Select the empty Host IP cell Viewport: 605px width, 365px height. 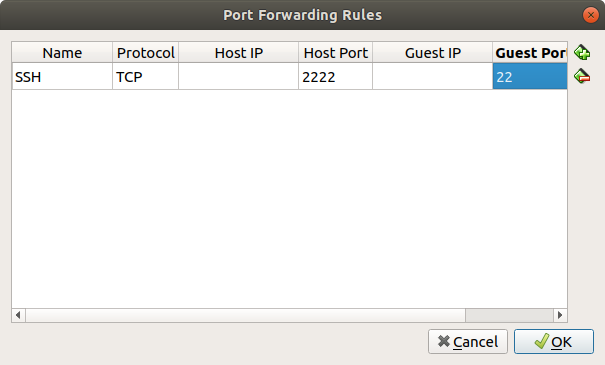click(238, 76)
